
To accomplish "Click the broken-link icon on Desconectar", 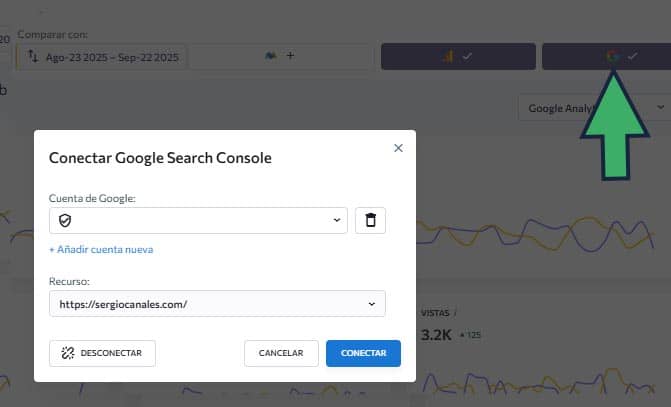I will [67, 353].
